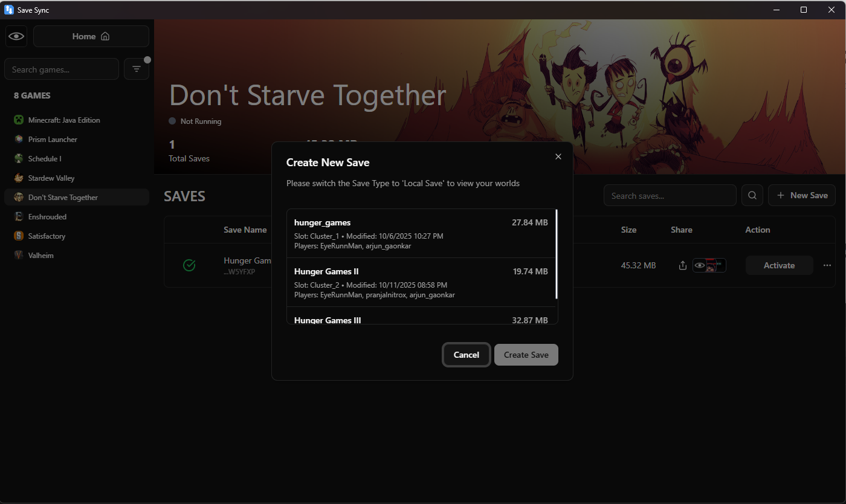Open the three-dot more options menu
The height and width of the screenshot is (504, 846).
pos(827,265)
